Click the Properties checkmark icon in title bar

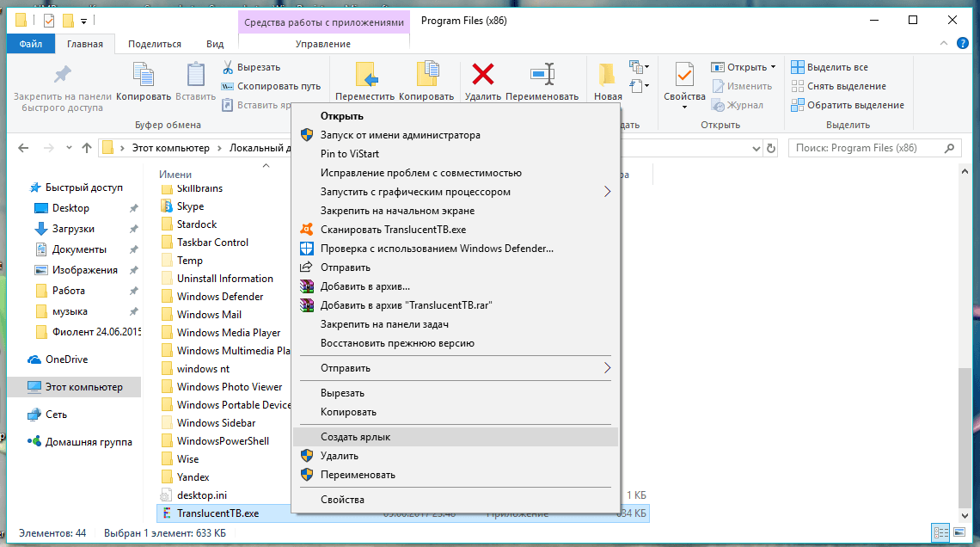click(49, 21)
